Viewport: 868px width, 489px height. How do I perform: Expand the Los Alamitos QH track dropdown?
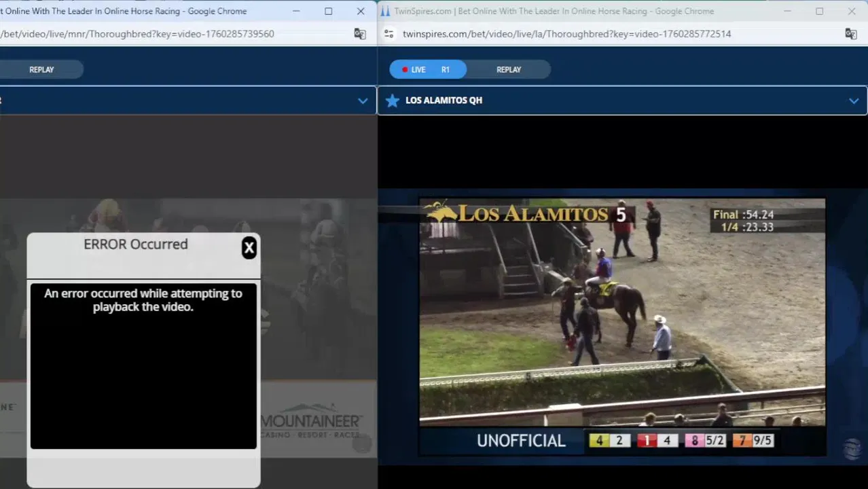coord(854,101)
